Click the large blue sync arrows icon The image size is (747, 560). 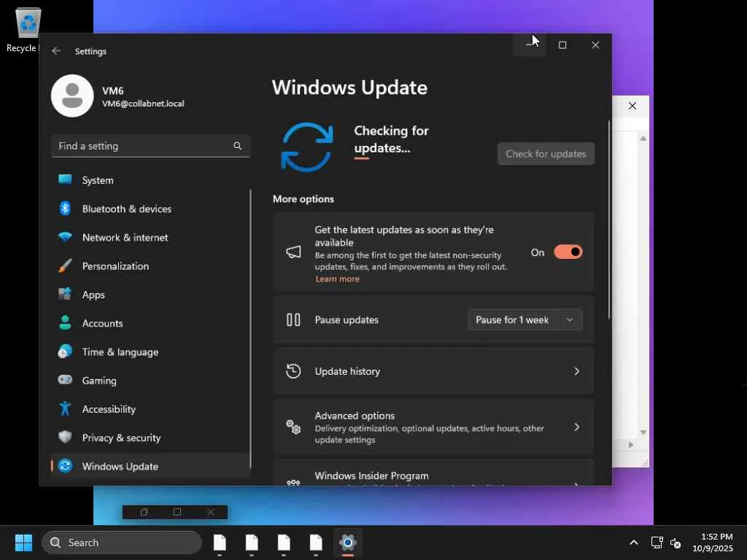coord(307,147)
